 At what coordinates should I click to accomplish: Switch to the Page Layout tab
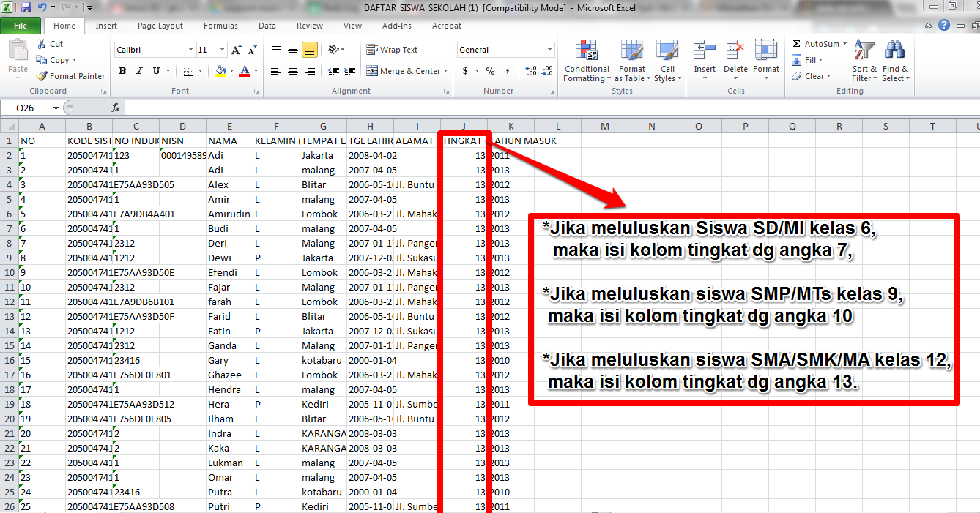(160, 26)
